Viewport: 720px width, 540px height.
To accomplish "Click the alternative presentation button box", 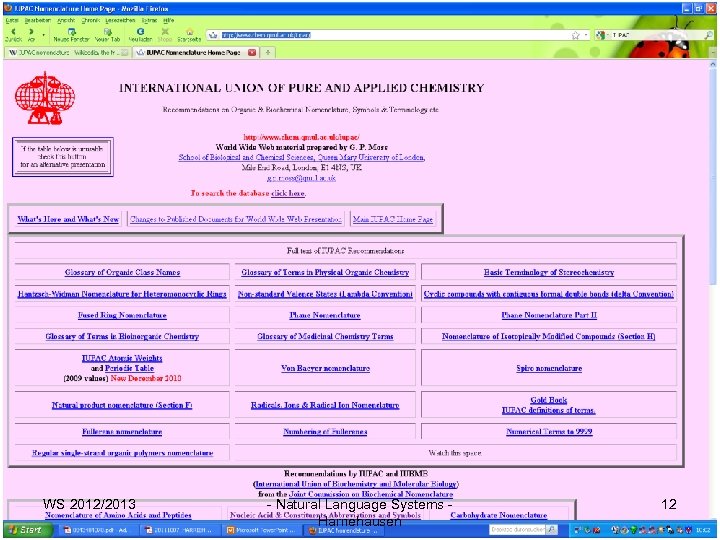I will pyautogui.click(x=63, y=157).
